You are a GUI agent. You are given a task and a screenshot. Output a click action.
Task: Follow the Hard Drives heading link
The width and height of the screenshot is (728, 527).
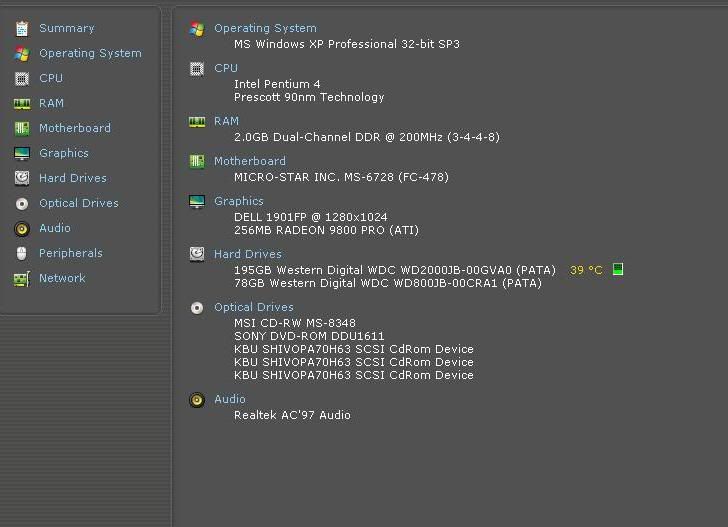coord(247,254)
